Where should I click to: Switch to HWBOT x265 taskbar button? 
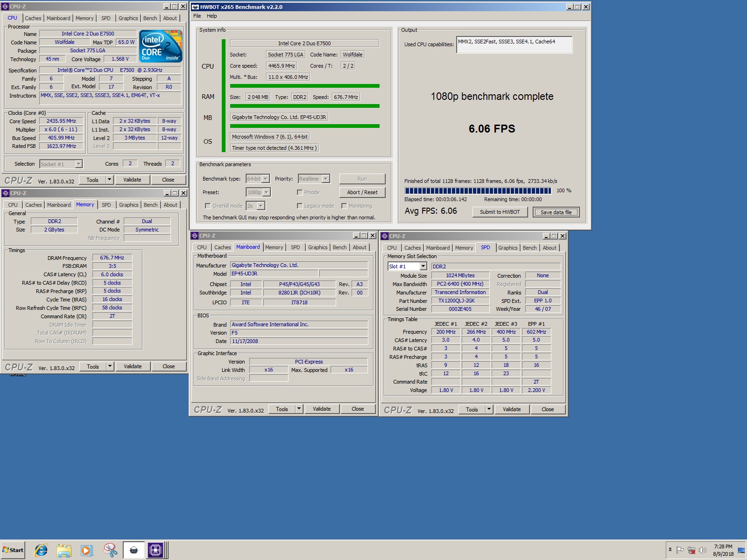134,550
